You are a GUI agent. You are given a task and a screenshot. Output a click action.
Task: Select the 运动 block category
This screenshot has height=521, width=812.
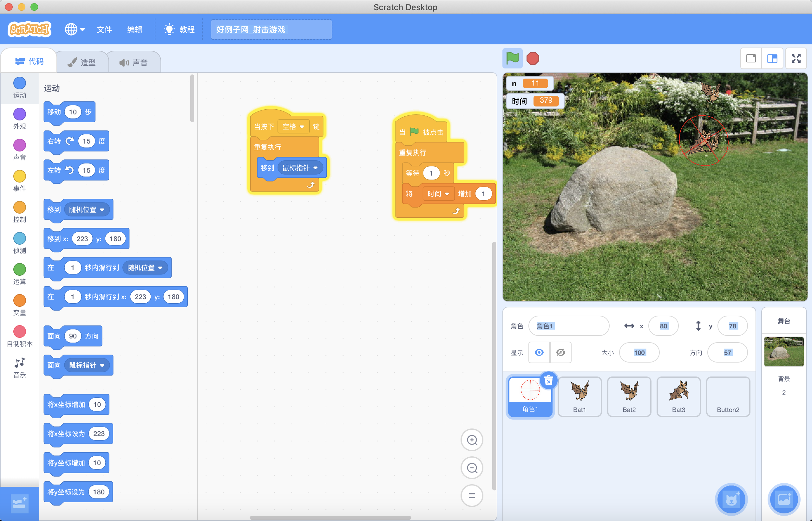[20, 87]
